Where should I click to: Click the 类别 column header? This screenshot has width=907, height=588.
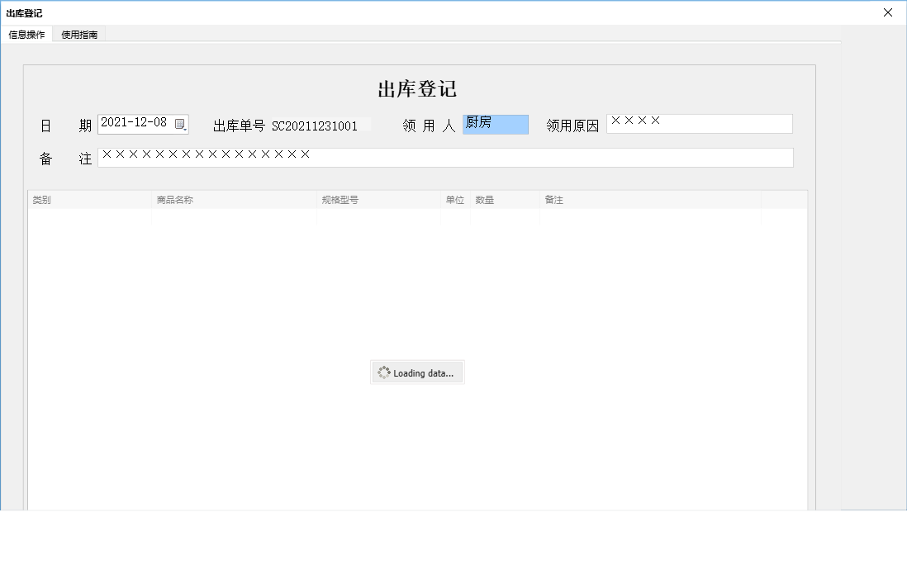click(41, 199)
